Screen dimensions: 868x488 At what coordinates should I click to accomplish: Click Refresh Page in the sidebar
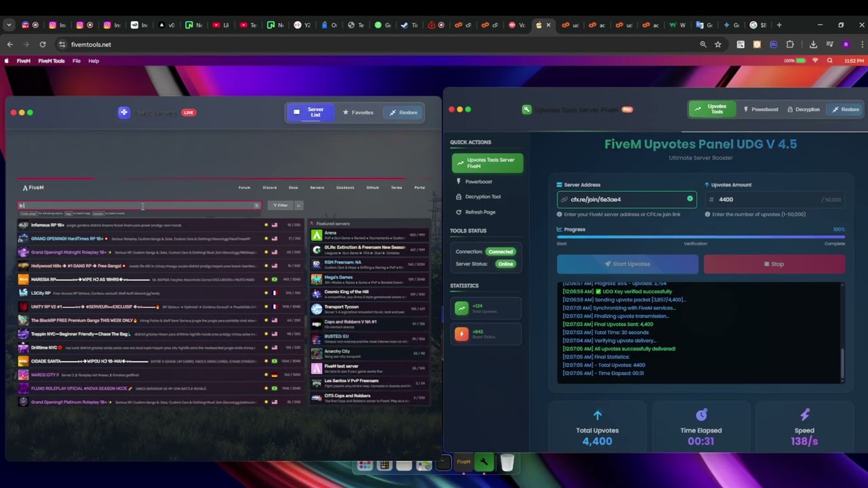click(487, 212)
